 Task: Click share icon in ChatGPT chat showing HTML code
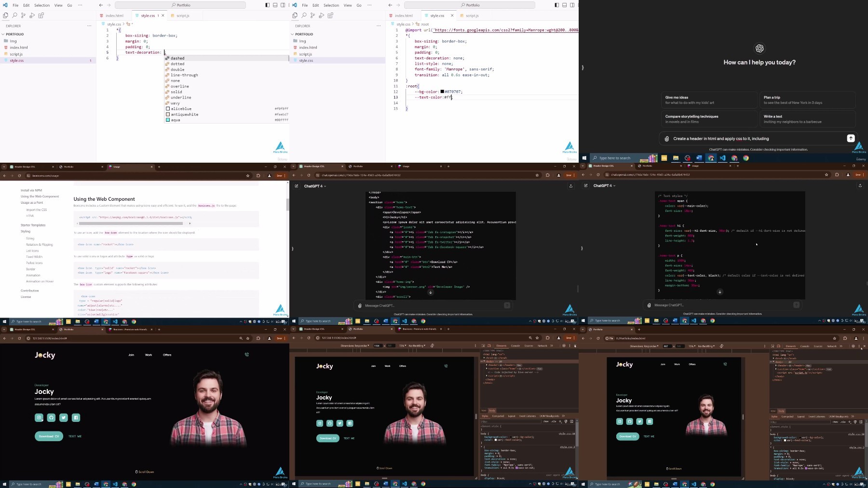571,186
